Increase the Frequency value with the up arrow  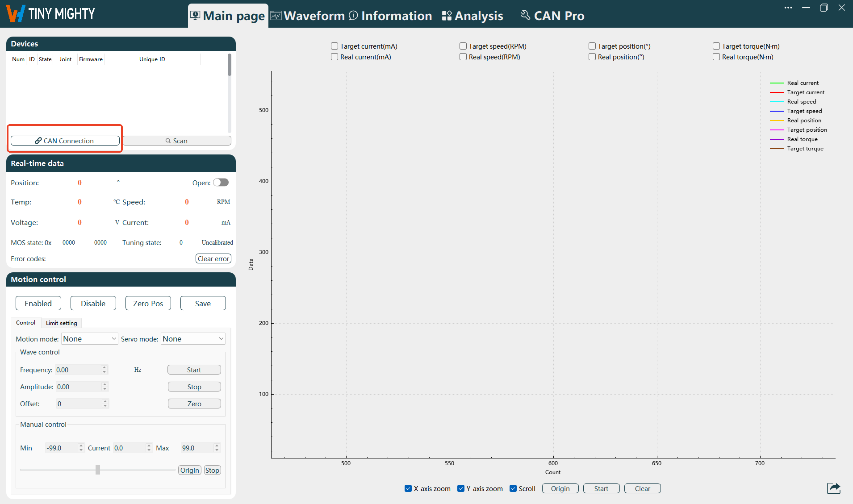[x=105, y=367]
